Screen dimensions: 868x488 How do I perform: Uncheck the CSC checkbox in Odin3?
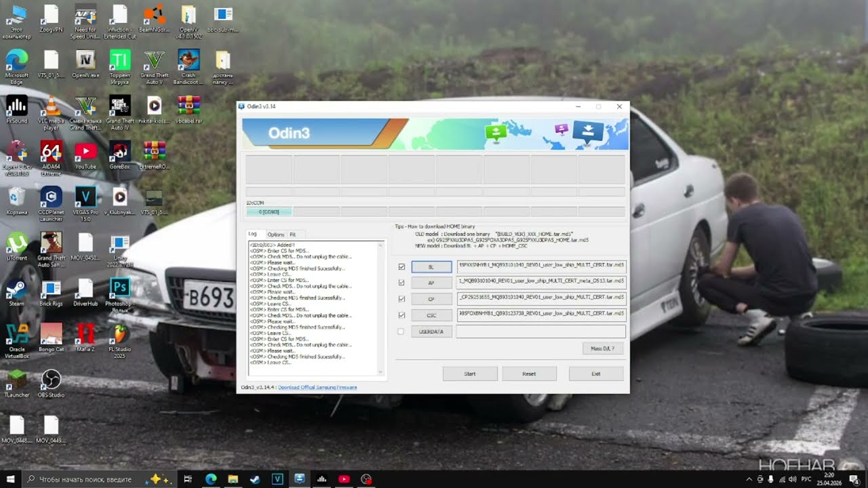401,315
